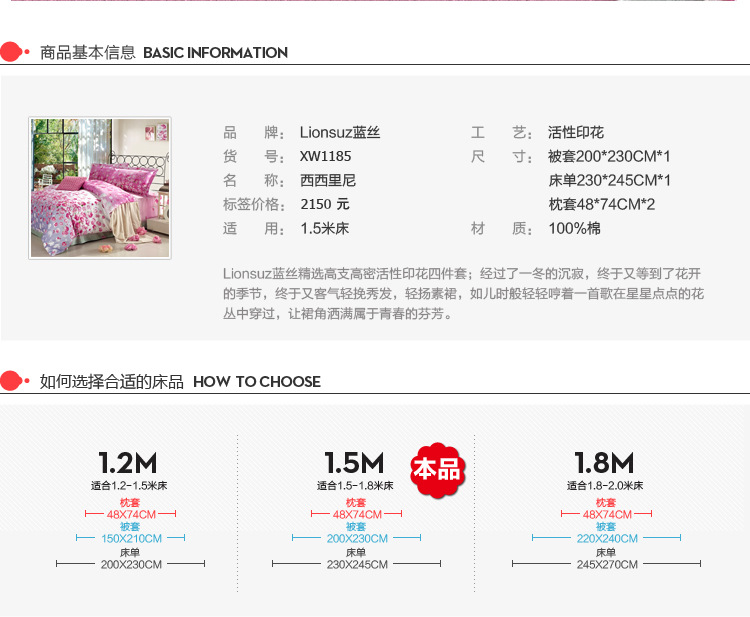Click the 被套200*230CM*1 size entry
750x617 pixels.
coord(609,156)
